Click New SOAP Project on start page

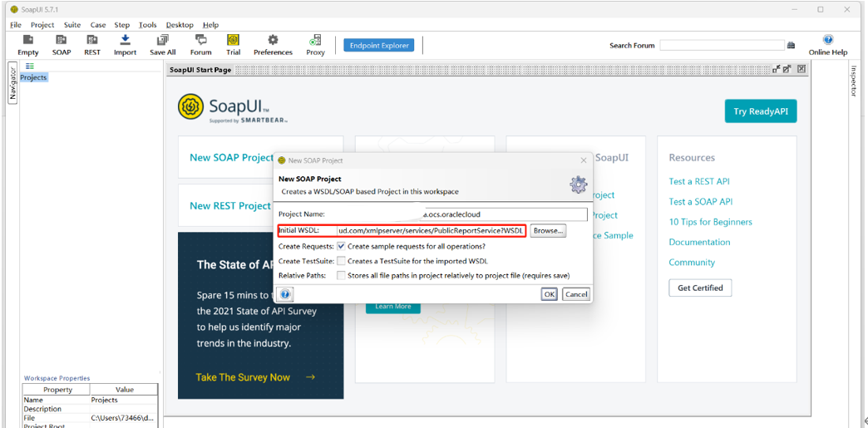point(232,157)
